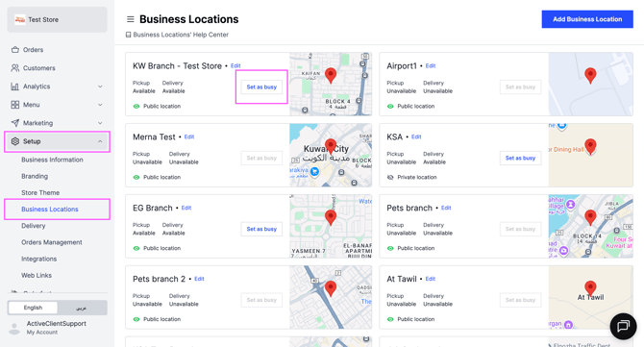This screenshot has height=347, width=644.
Task: Click the Test Store logo icon
Action: [x=20, y=19]
